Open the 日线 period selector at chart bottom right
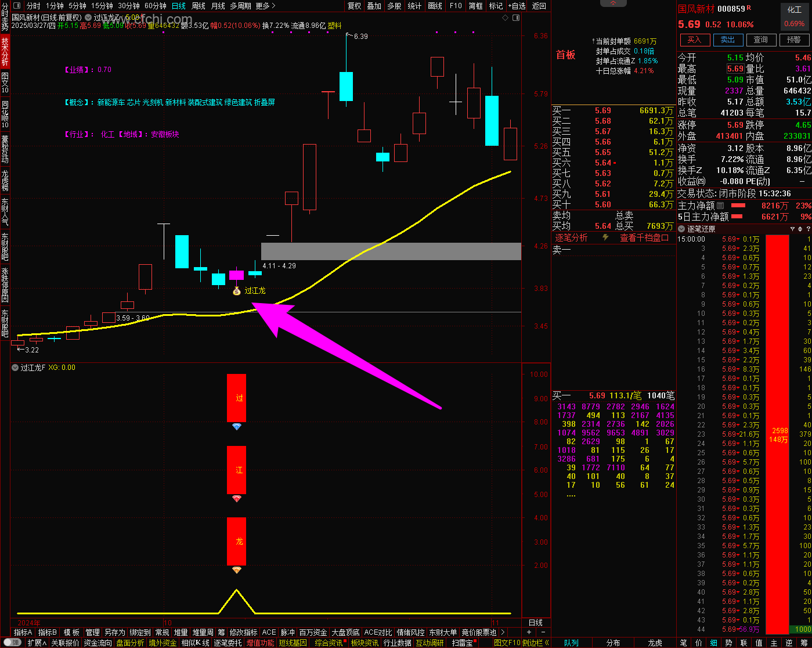The image size is (812, 648). 536,622
